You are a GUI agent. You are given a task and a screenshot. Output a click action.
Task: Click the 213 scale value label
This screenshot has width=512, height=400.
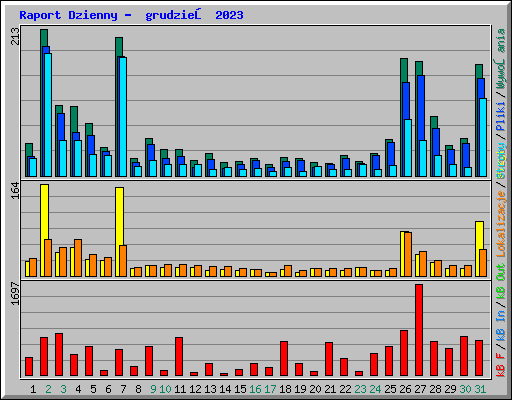point(15,37)
